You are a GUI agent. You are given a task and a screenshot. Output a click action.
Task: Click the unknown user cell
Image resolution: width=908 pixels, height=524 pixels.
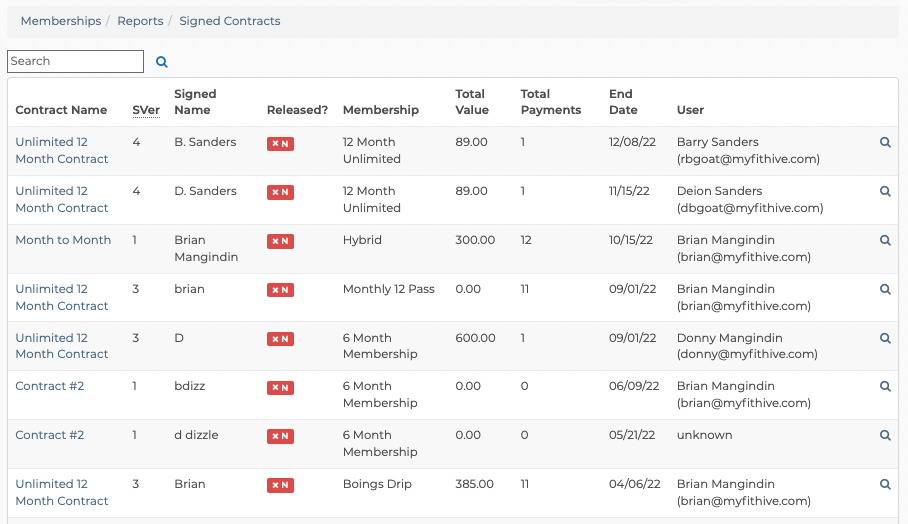705,435
